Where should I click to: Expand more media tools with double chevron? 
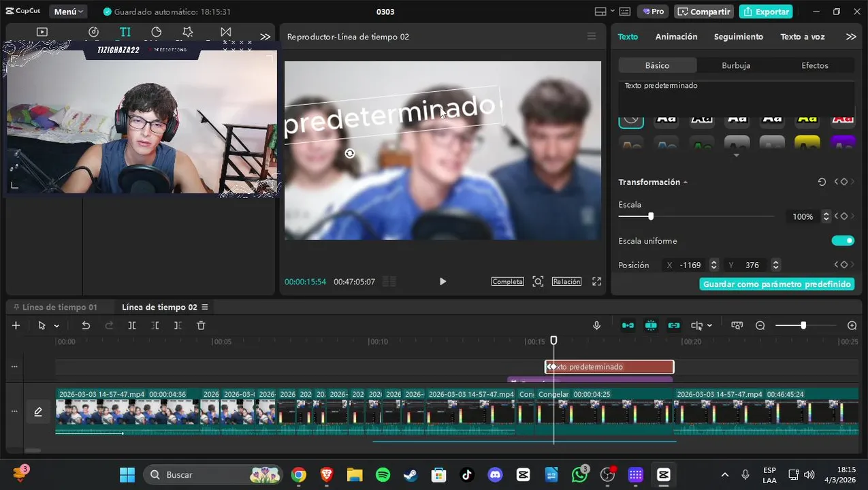(x=266, y=37)
